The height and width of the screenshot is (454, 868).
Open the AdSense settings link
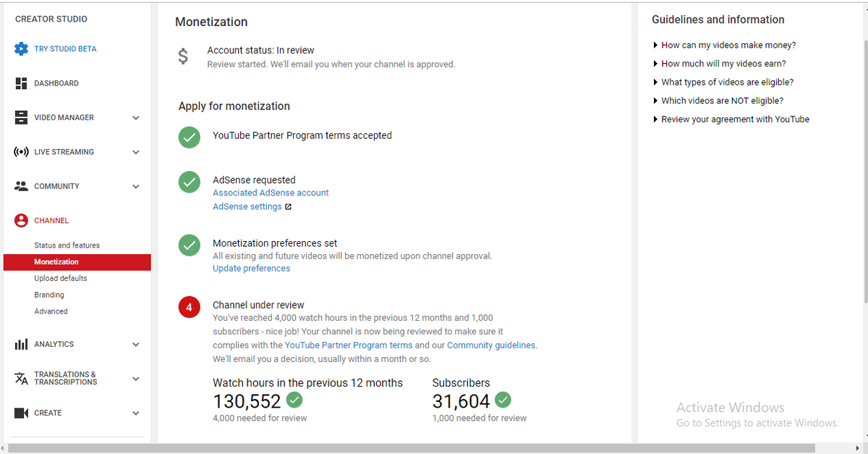coord(247,207)
